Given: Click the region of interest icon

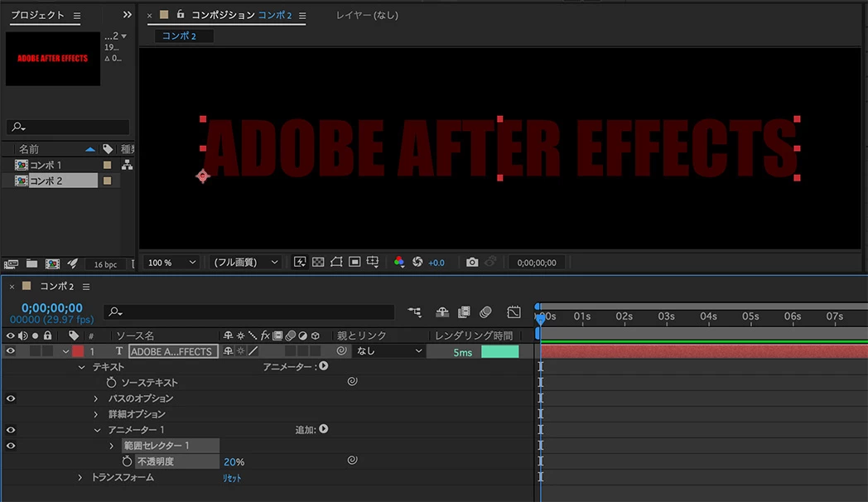Looking at the screenshot, I should [354, 262].
